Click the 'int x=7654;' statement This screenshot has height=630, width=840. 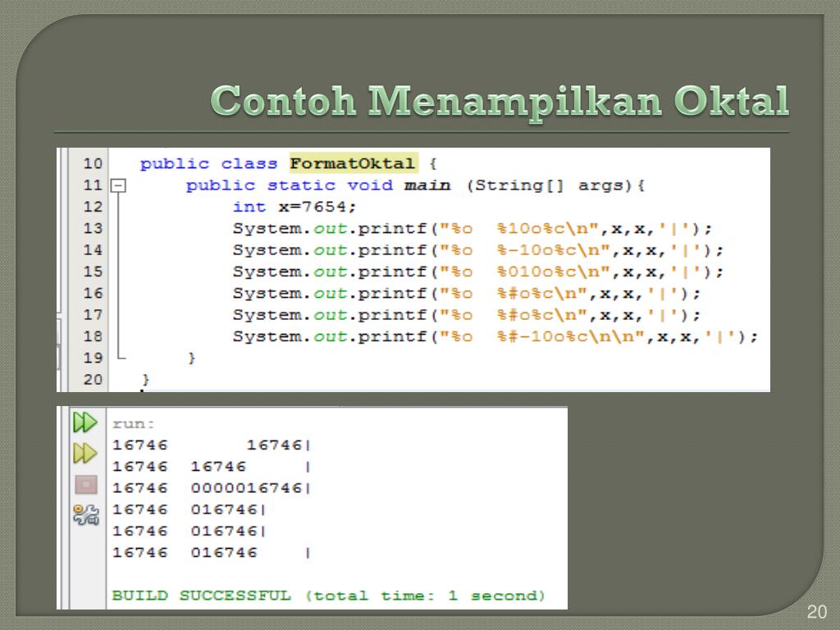coord(294,207)
